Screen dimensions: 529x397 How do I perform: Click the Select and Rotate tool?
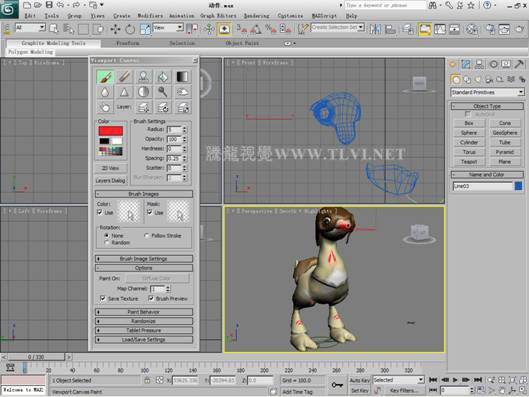click(x=130, y=29)
